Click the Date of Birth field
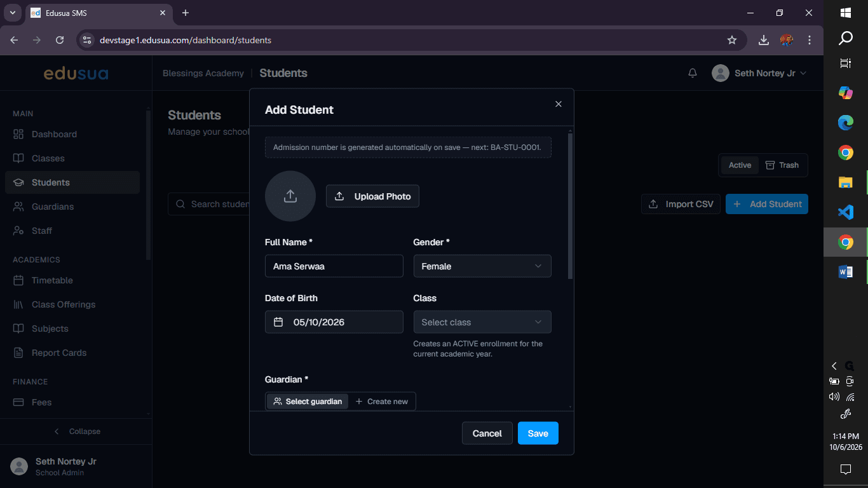Image resolution: width=868 pixels, height=488 pixels. 334,322
